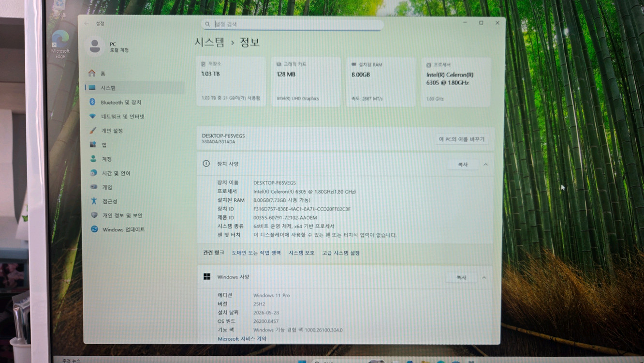Open the 프로세서 Intel Celeron card
The height and width of the screenshot is (363, 644).
456,82
